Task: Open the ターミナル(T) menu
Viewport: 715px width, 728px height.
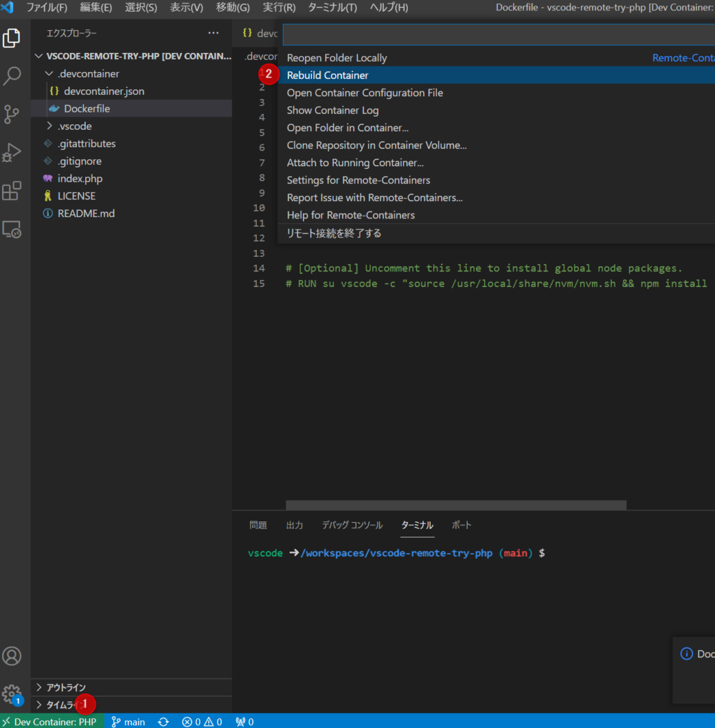Action: [332, 8]
